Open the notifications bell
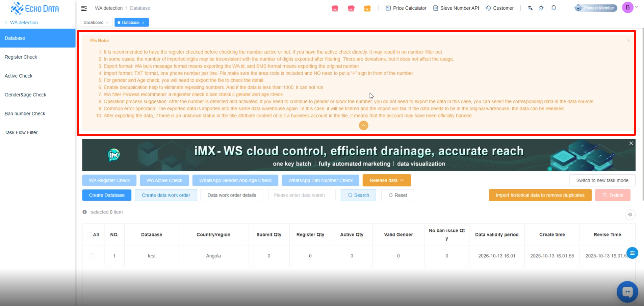 (x=553, y=8)
